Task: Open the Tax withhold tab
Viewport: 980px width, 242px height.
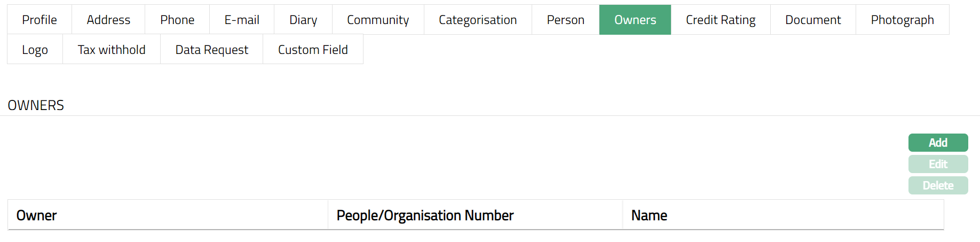Action: point(112,50)
